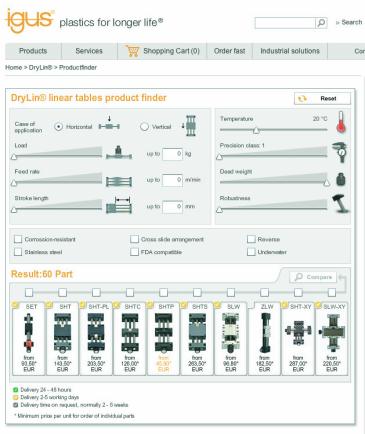The width and height of the screenshot is (365, 434).
Task: Click the Feed rate slider handle
Action: pos(14,183)
